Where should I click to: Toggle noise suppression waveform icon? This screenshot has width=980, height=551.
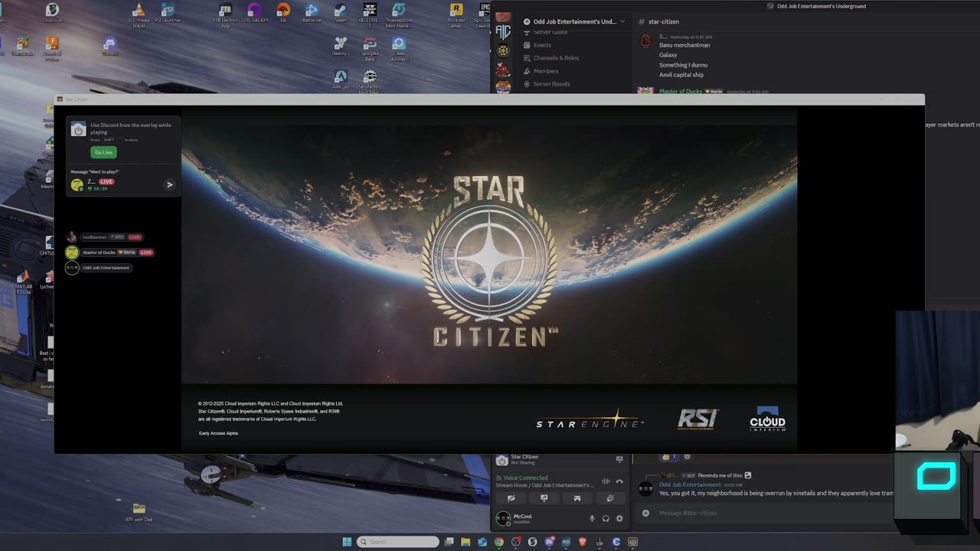(x=606, y=481)
